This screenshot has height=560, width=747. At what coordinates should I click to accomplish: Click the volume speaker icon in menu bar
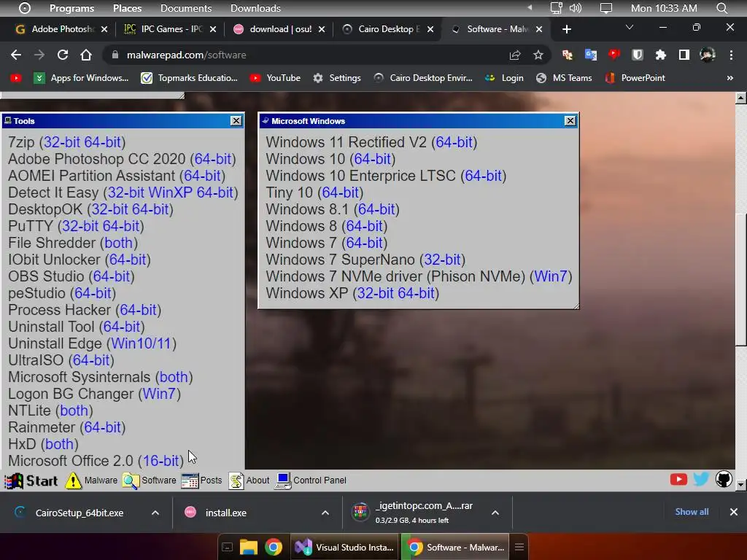click(x=576, y=8)
